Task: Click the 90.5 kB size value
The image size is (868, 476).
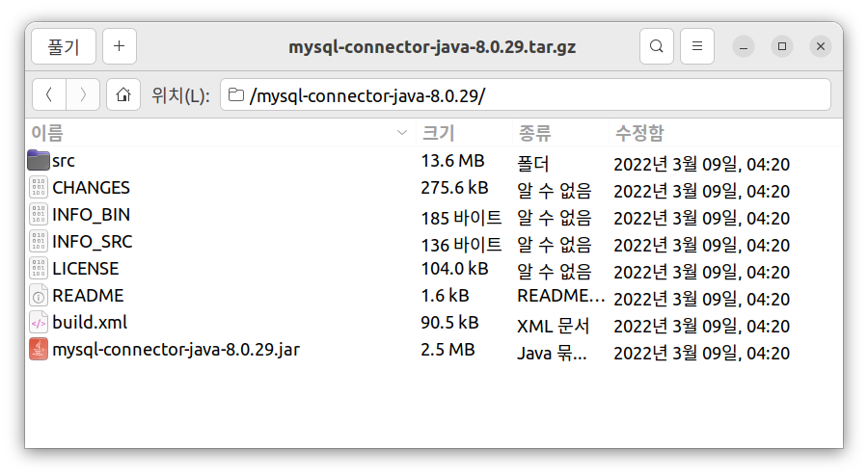Action: coord(449,322)
